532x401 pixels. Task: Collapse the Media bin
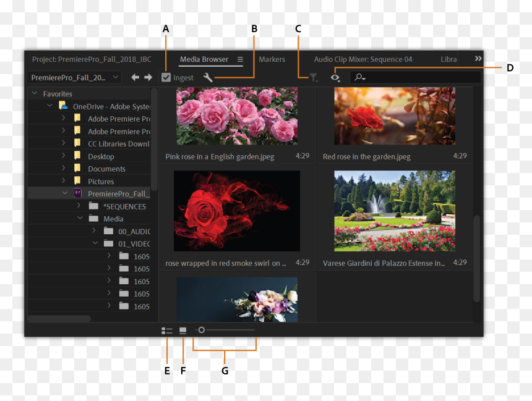click(80, 218)
